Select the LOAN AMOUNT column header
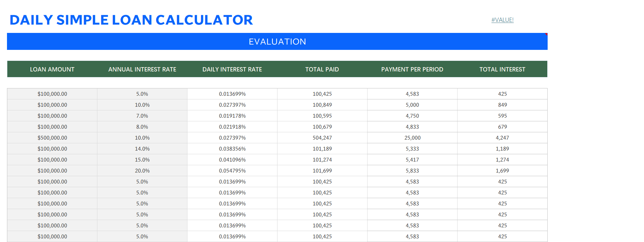The height and width of the screenshot is (242, 644). click(x=52, y=69)
